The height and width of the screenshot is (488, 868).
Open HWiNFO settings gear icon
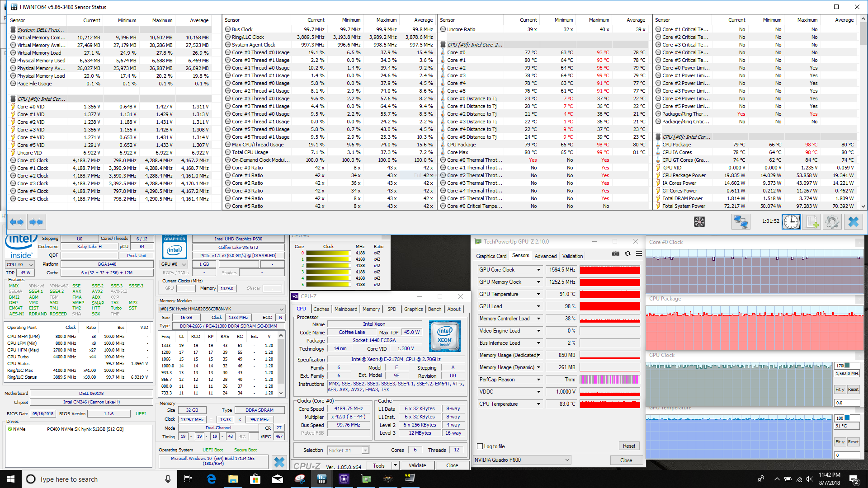point(832,222)
